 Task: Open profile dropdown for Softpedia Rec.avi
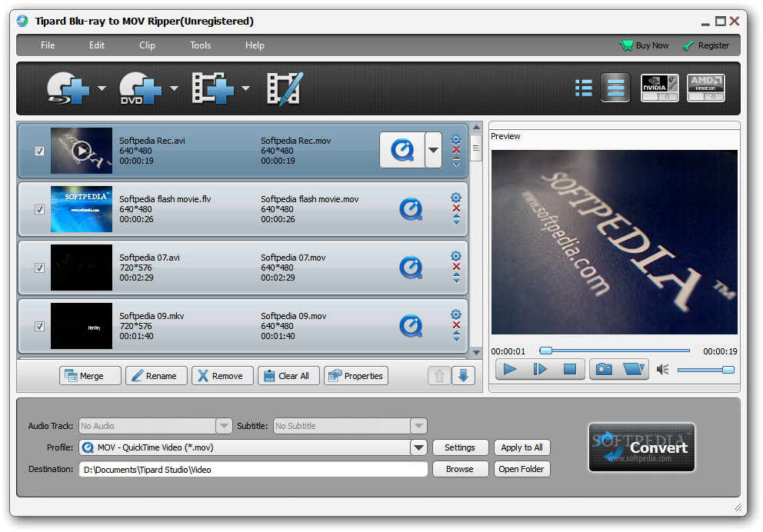point(433,150)
